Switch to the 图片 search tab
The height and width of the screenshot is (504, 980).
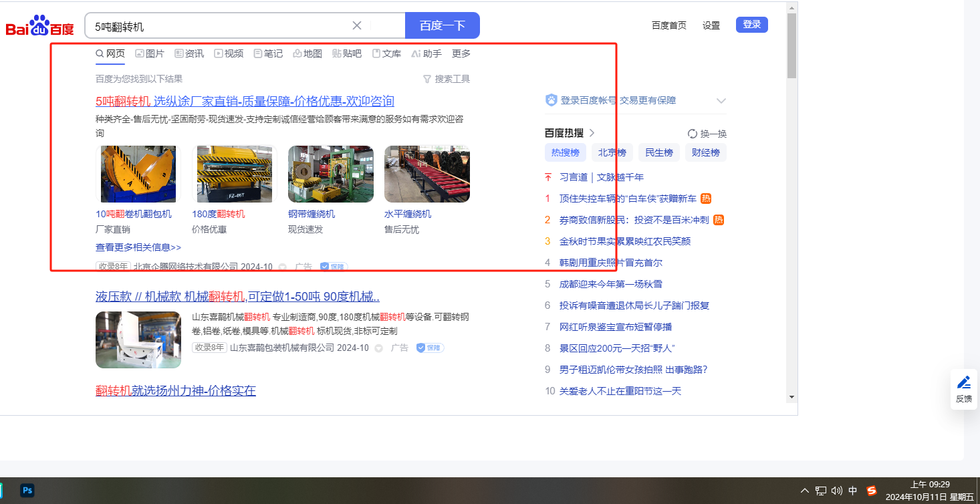click(150, 53)
